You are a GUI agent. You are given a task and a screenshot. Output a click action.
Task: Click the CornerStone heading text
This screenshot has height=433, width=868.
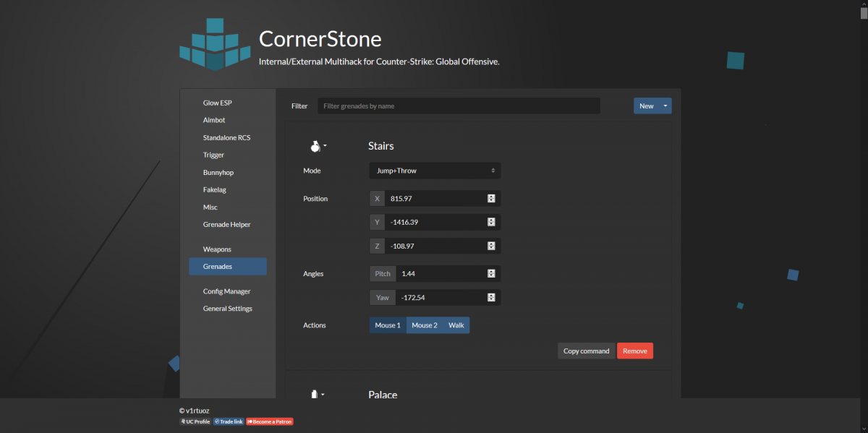coord(320,38)
